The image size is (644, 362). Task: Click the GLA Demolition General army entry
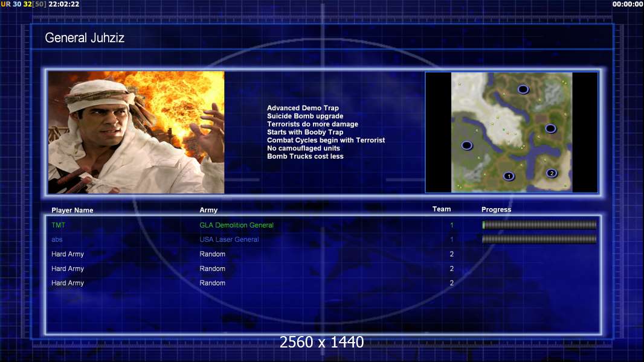tap(236, 225)
